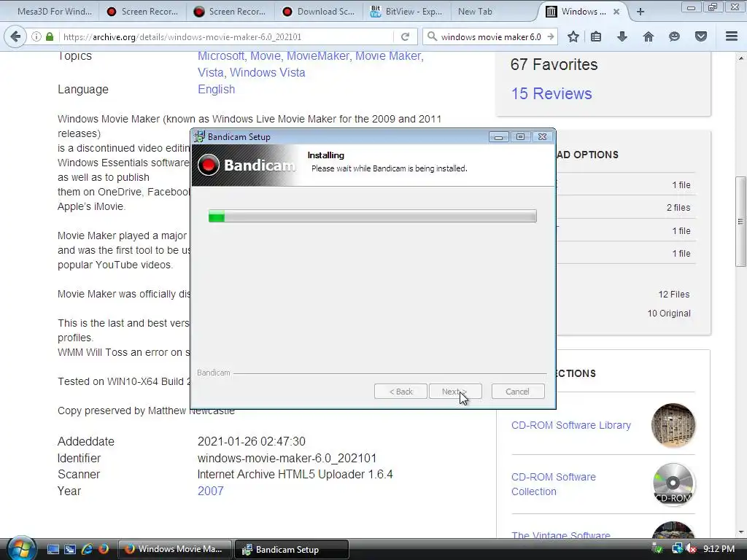This screenshot has height=560, width=747.
Task: Click the Firefox back arrow button
Action: [x=15, y=36]
